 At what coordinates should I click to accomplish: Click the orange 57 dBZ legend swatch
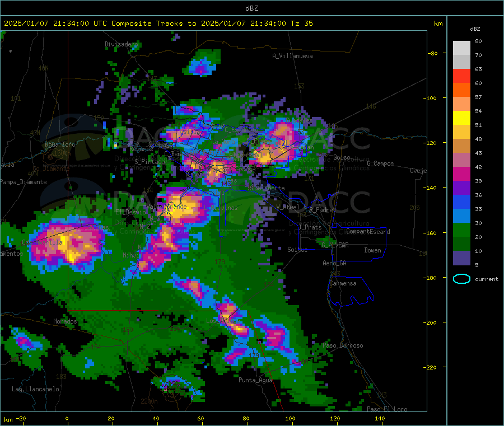(x=461, y=90)
